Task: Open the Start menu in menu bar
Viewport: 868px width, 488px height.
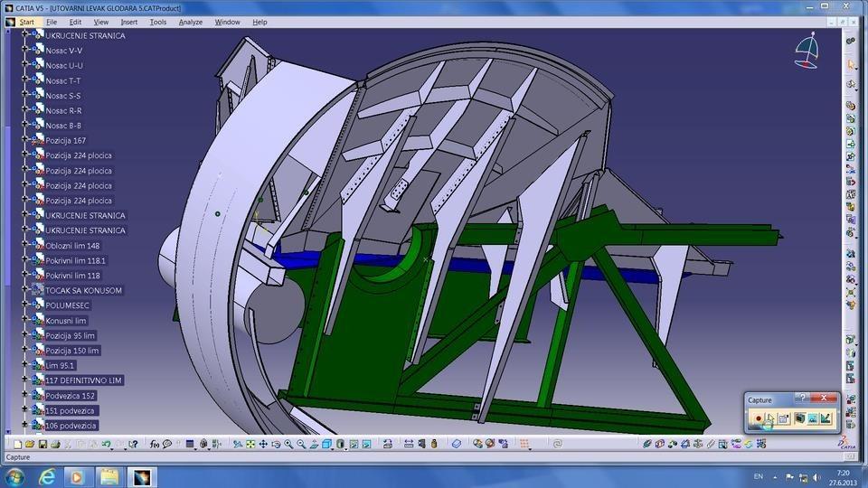Action: click(x=26, y=22)
